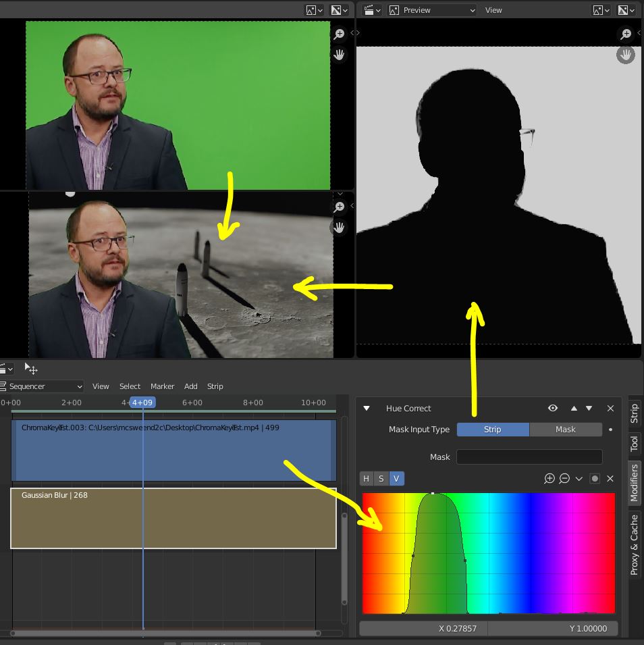Open display channels dropdown in left preview header

pyautogui.click(x=314, y=10)
